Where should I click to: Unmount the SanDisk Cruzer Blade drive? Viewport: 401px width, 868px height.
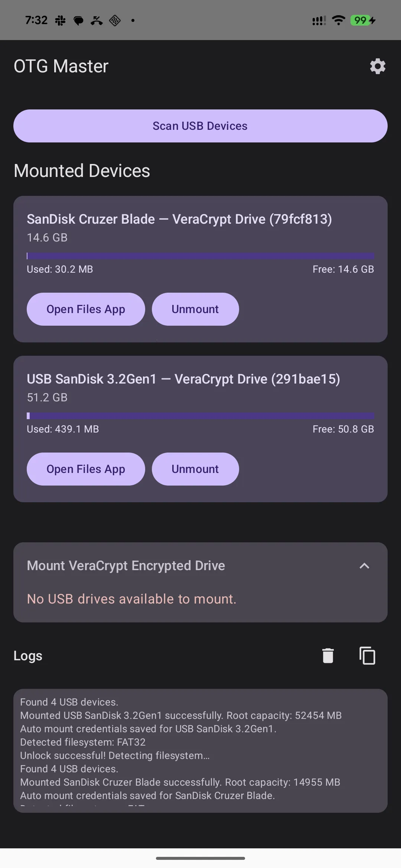click(x=195, y=309)
